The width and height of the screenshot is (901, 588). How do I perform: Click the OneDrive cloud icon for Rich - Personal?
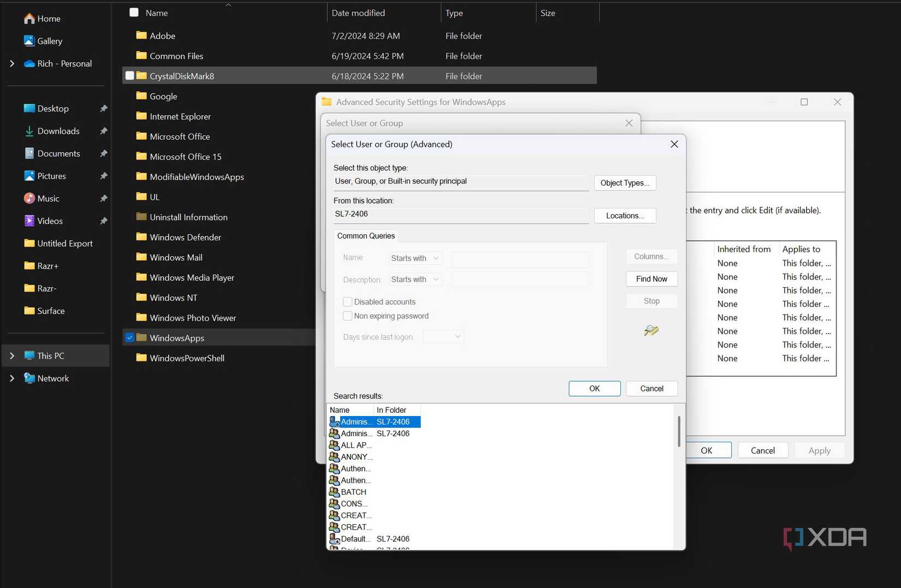click(29, 63)
